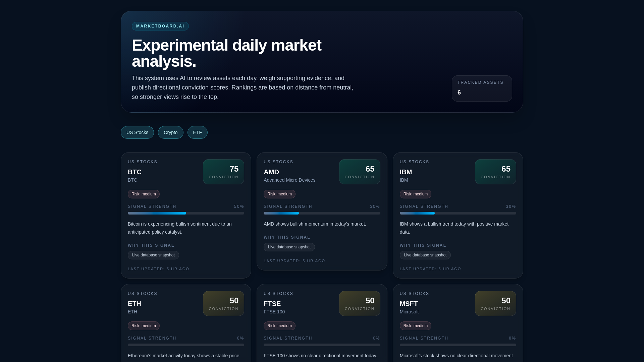
Task: Click the MSFT card's Risk: medium pill
Action: [415, 326]
